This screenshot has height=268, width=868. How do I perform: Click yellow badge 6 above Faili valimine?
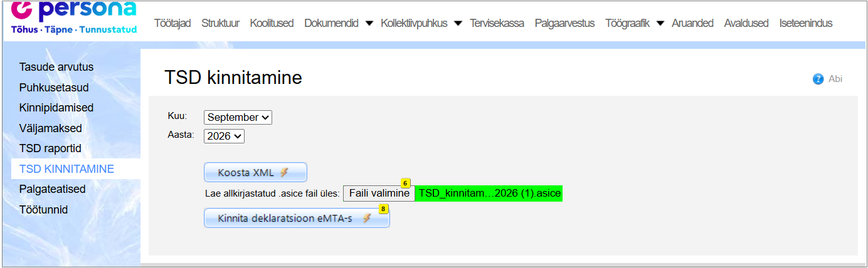pos(405,183)
